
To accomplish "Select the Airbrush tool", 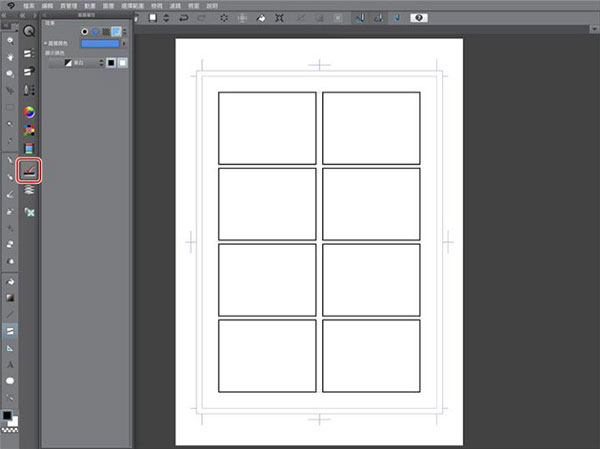I will tap(10, 211).
